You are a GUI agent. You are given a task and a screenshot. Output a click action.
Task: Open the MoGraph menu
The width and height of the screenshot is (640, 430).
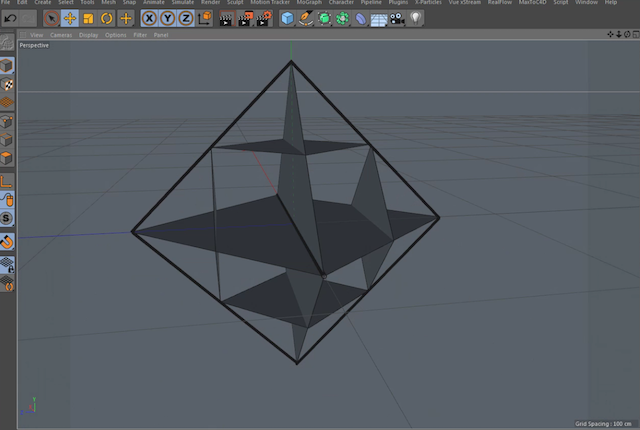point(309,2)
